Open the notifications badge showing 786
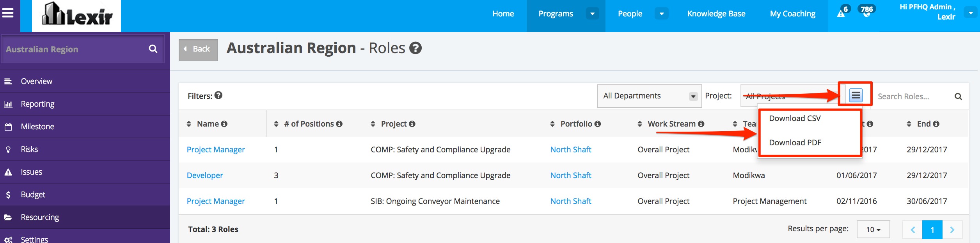The width and height of the screenshot is (980, 243). pyautogui.click(x=866, y=11)
